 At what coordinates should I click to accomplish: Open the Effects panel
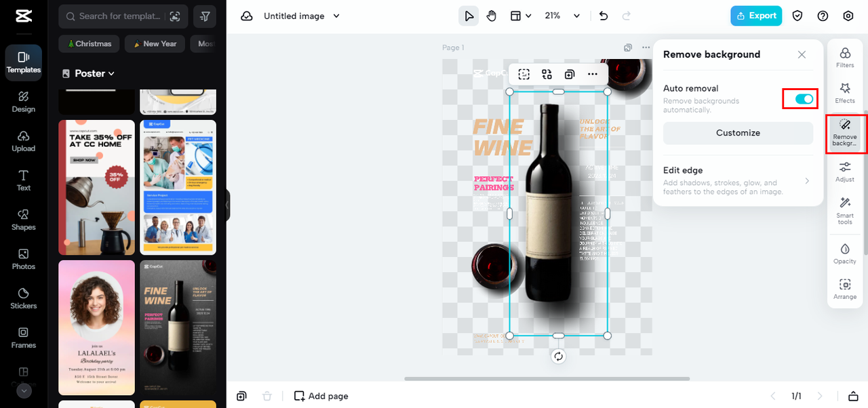pyautogui.click(x=845, y=93)
